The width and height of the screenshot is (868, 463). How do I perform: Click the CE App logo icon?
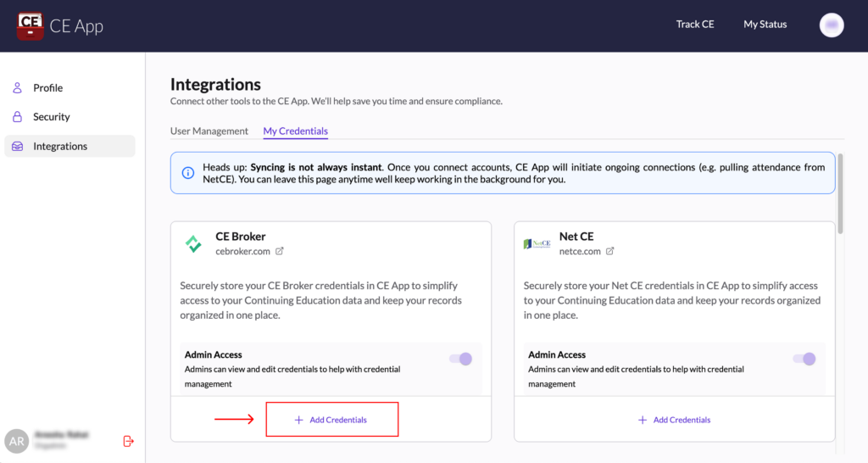tap(31, 25)
